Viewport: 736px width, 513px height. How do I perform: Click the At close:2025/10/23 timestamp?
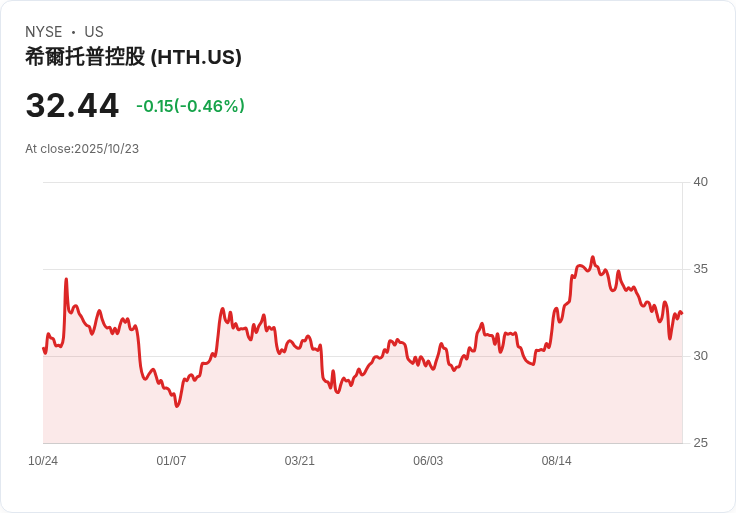click(82, 149)
